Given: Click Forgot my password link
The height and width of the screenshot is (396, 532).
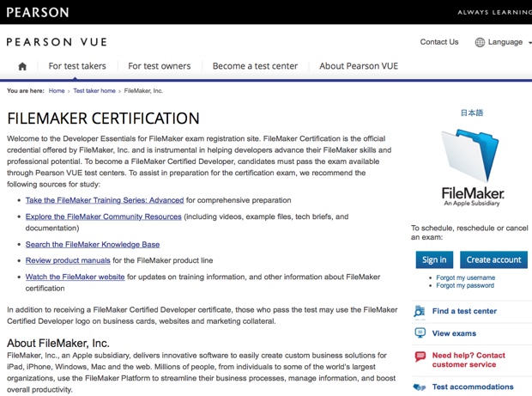Looking at the screenshot, I should [465, 286].
